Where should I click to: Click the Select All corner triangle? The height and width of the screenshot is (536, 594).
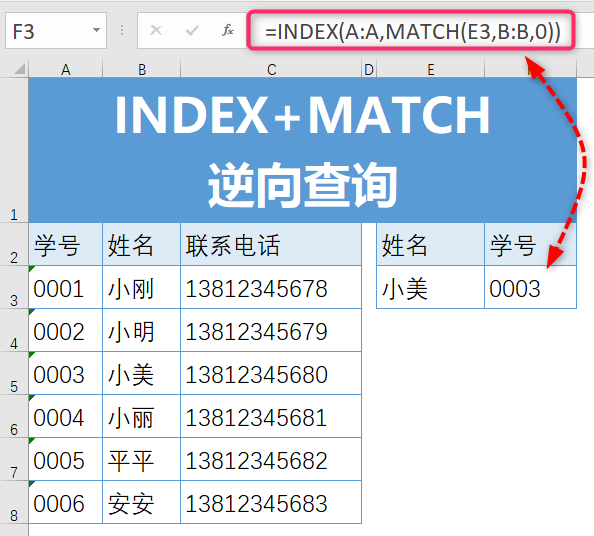click(x=19, y=69)
